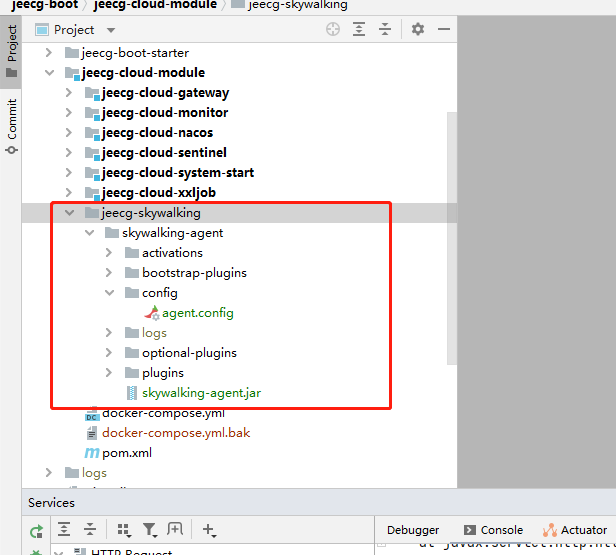Click Collapse All in Project toolbar
Screen dimensions: 616x555
385,29
